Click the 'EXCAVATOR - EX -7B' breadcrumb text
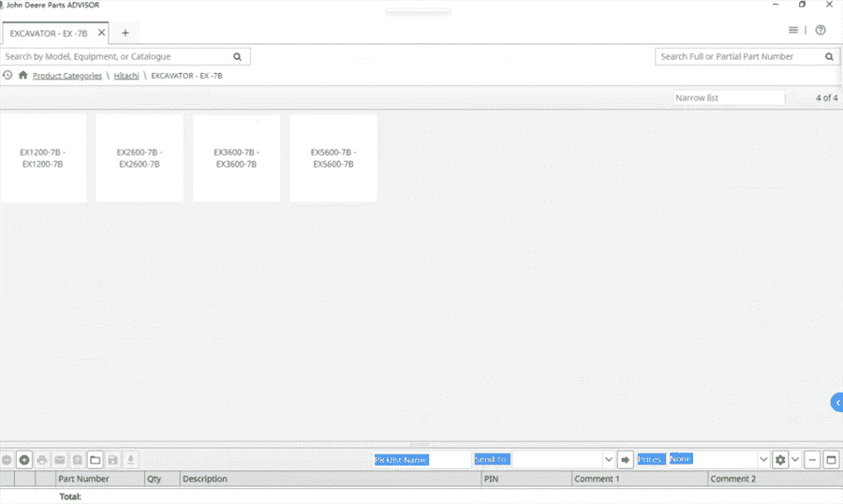This screenshot has height=504, width=843. coord(186,76)
